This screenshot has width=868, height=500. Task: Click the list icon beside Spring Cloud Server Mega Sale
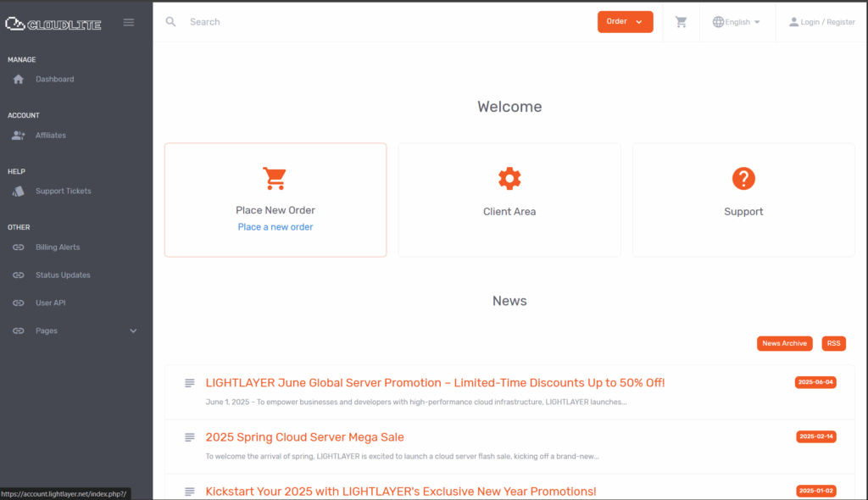[x=189, y=437]
